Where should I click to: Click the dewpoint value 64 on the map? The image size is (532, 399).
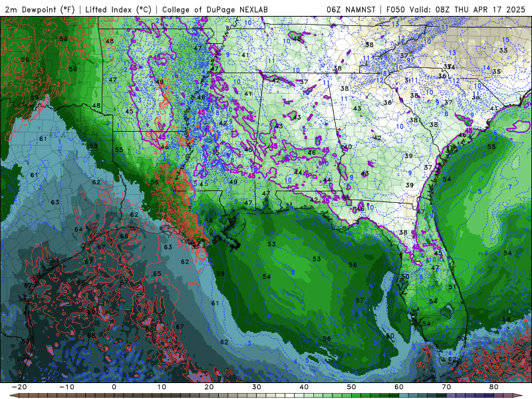pos(78,229)
